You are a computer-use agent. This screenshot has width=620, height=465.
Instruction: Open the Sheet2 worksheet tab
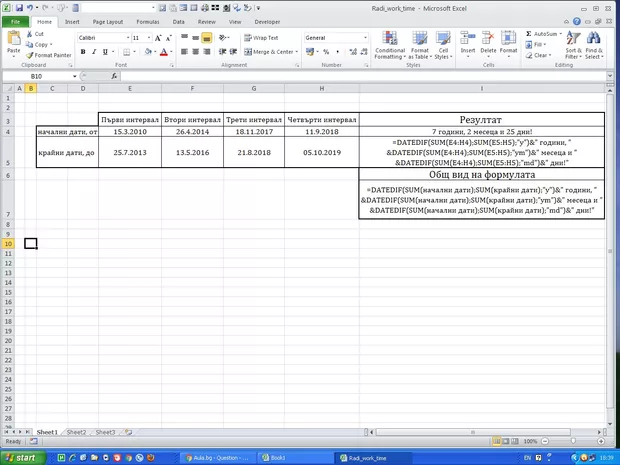point(76,432)
